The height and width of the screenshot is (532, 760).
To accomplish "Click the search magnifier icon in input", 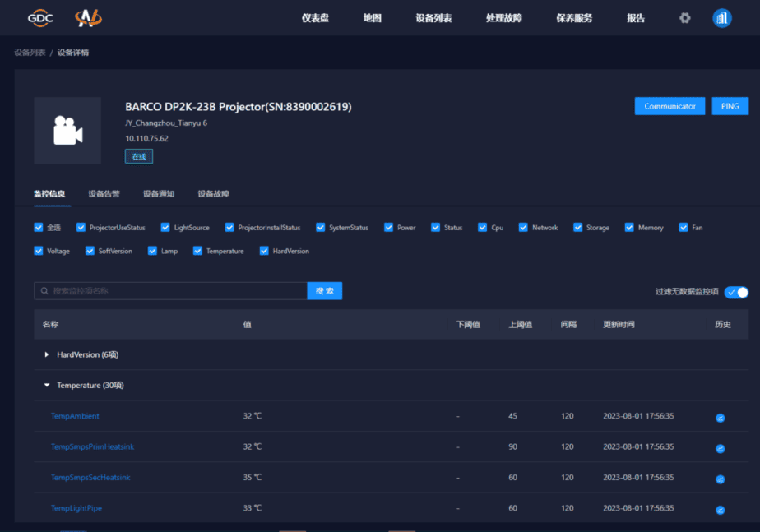I will coord(44,291).
